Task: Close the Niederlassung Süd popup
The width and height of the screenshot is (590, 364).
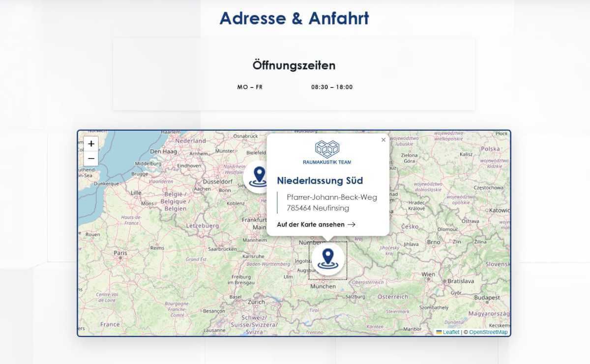Action: [x=383, y=140]
